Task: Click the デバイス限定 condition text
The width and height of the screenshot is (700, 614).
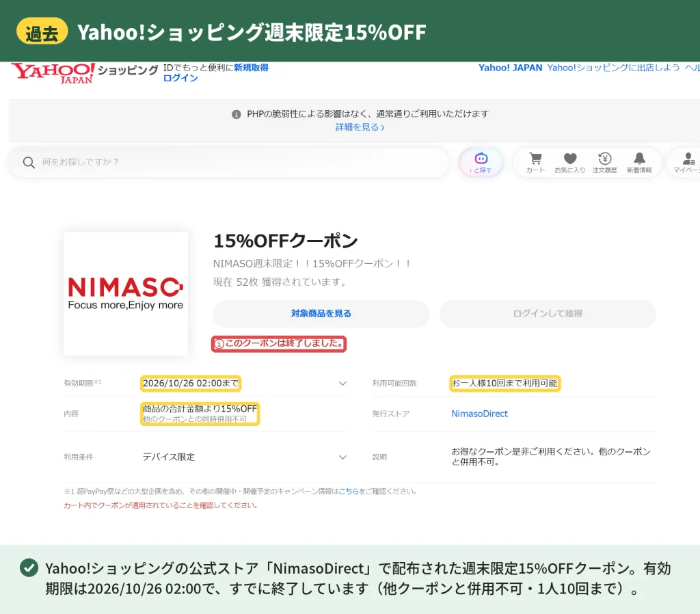Action: tap(169, 457)
